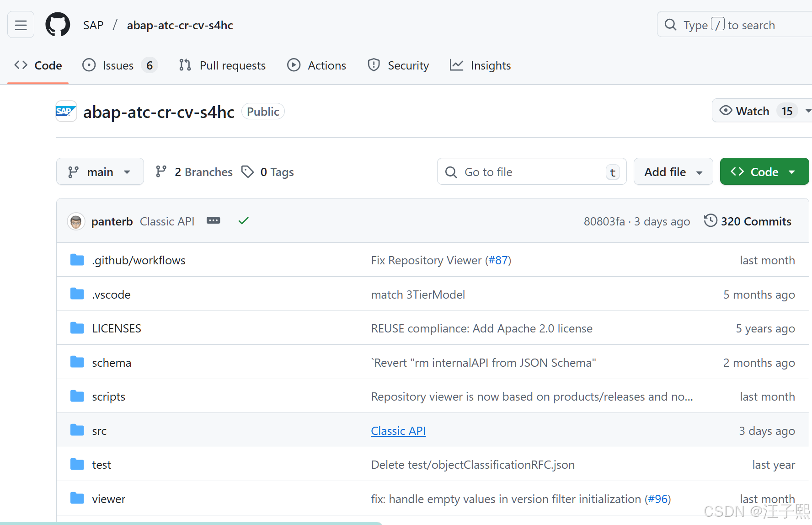Click the folder icon for .github/workflows
This screenshot has height=525, width=812.
pos(77,260)
